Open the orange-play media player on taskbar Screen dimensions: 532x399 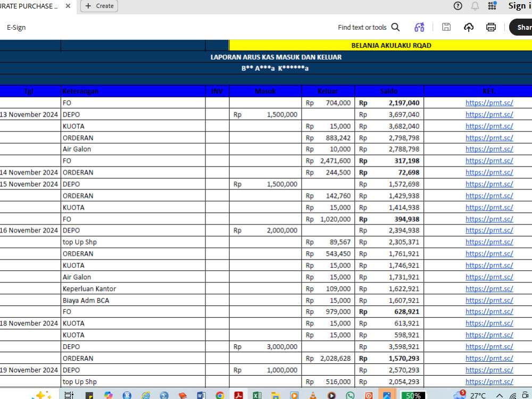click(294, 395)
